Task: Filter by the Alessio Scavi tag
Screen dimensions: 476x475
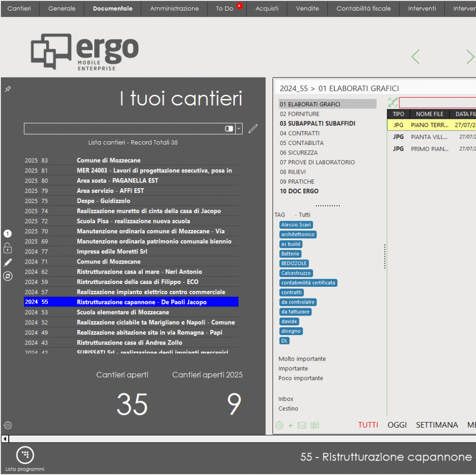Action: 296,224
